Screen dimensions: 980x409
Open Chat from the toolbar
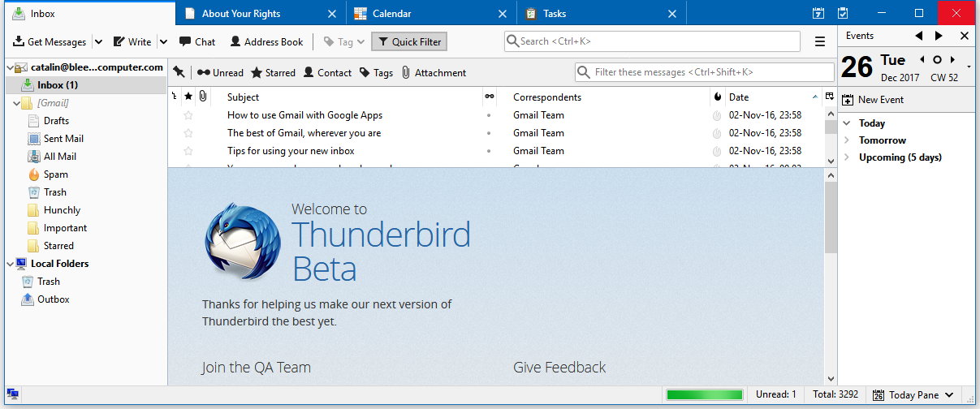click(197, 41)
